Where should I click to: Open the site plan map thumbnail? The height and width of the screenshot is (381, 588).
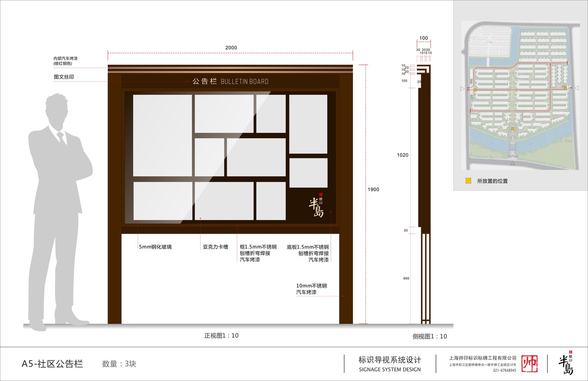[x=520, y=95]
